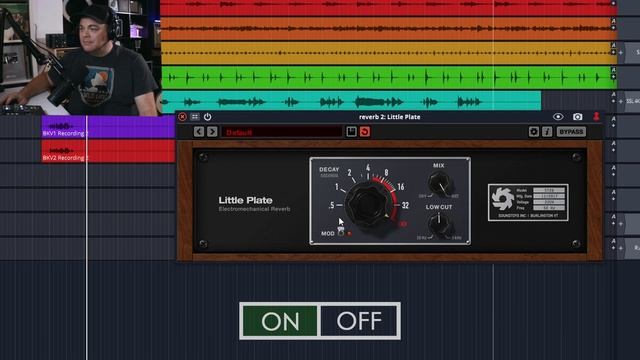Go to the next preset
Screen dimensions: 640x360
coord(212,131)
